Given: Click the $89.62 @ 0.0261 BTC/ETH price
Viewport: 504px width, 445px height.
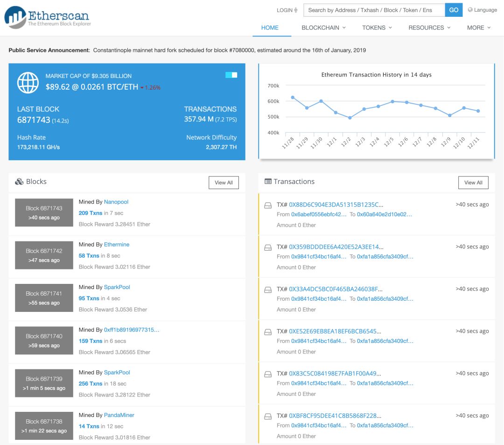Looking at the screenshot, I should (92, 87).
